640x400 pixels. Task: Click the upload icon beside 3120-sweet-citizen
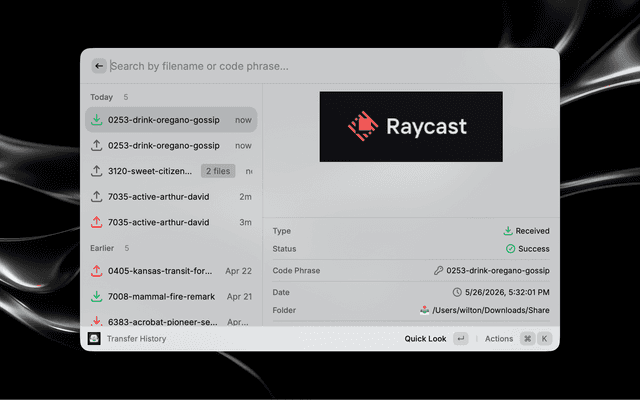[96, 171]
